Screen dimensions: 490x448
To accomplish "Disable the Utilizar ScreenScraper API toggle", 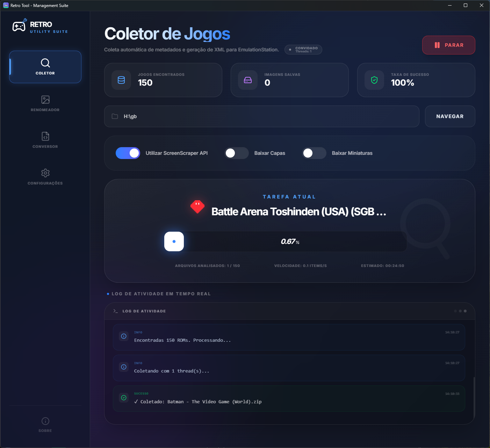I will [128, 153].
